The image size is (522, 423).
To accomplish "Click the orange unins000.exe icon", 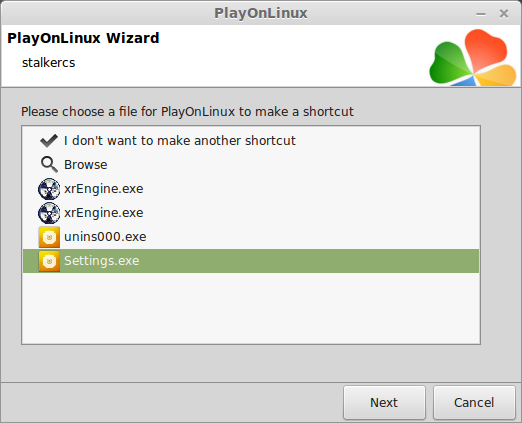I will [49, 237].
